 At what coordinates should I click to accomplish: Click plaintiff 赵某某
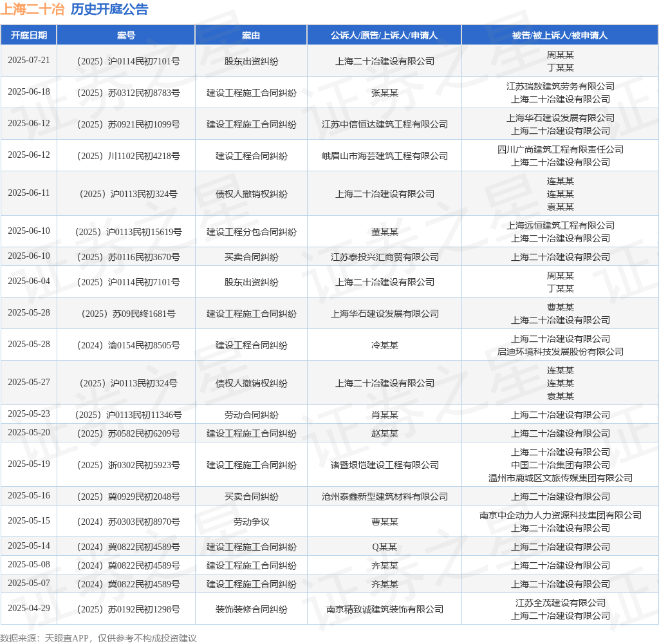(x=385, y=433)
